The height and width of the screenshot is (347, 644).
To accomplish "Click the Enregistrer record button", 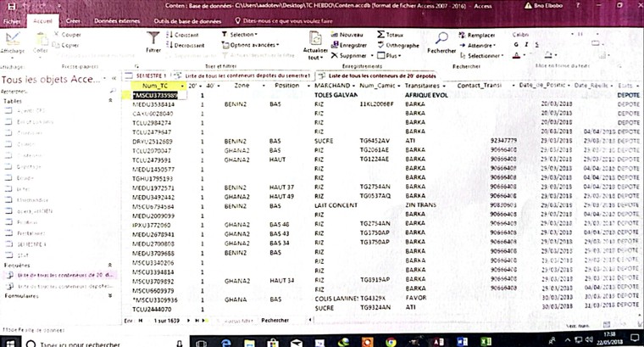I will (x=347, y=45).
